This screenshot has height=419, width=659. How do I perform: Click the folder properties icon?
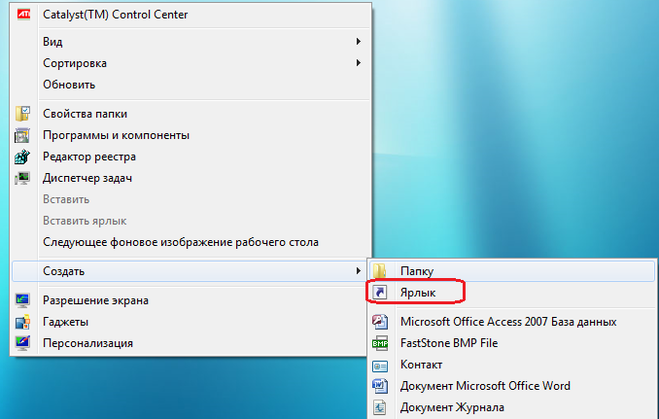coord(22,114)
